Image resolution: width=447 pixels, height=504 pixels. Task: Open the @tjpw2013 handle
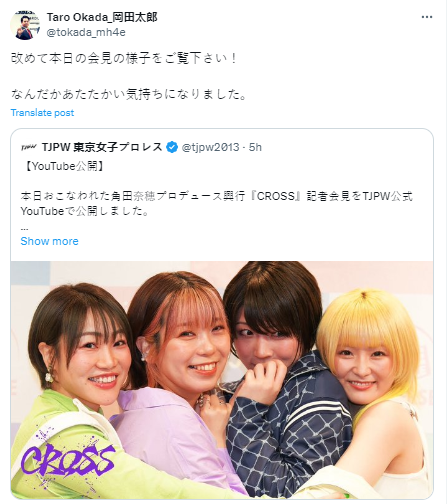tap(210, 147)
